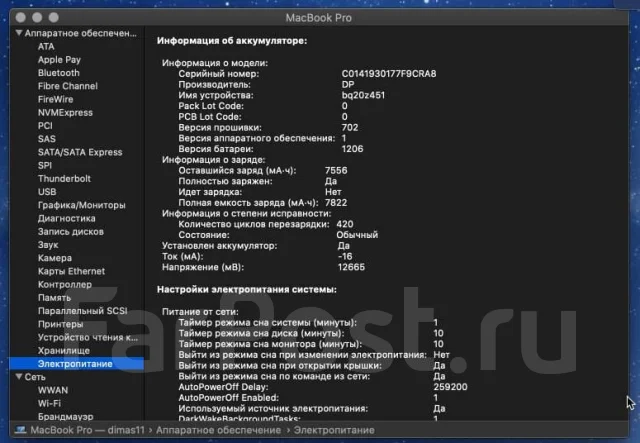Click Информация о заряде label
Screen dimensions: 640x443
213,160
